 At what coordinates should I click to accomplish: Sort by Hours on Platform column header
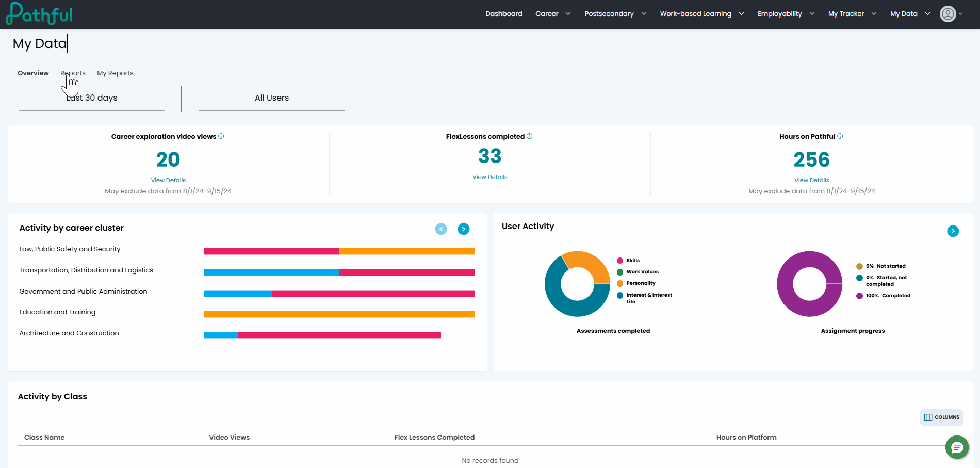746,438
